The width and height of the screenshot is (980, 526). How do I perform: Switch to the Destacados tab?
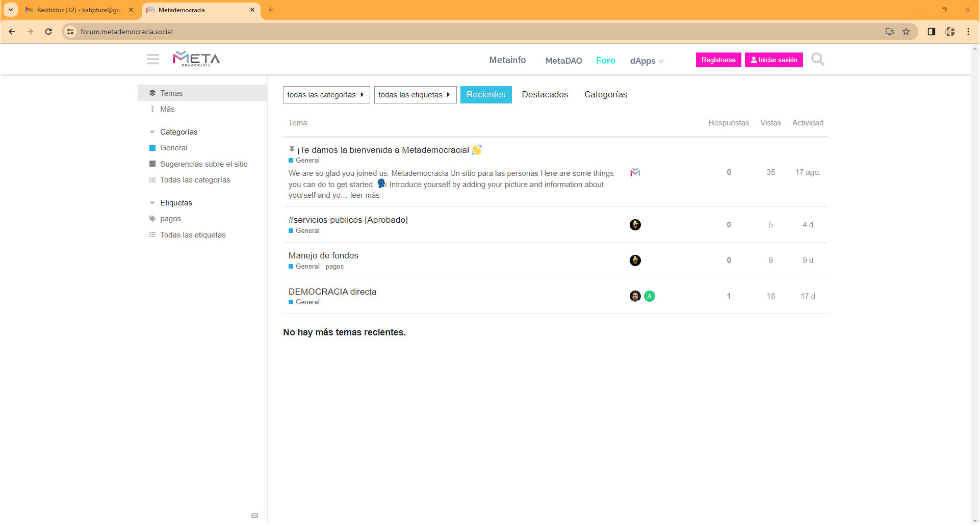(545, 95)
